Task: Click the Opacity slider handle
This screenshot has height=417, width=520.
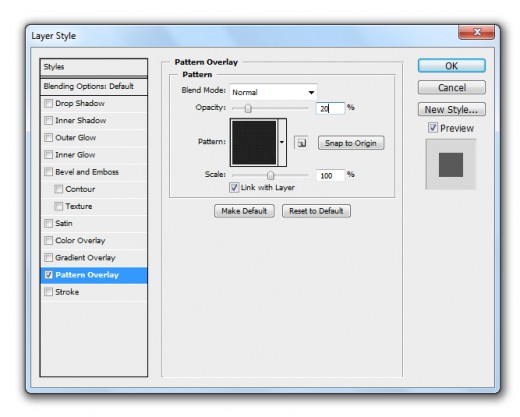Action: tap(248, 108)
